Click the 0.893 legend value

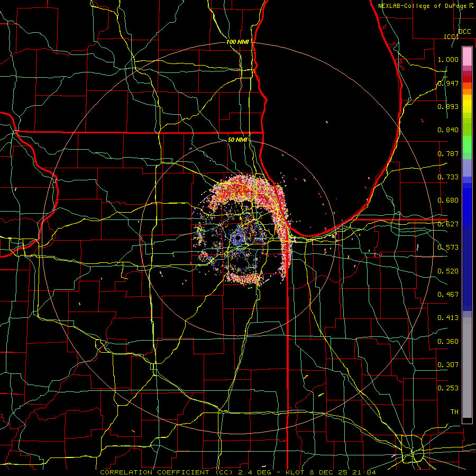(448, 106)
